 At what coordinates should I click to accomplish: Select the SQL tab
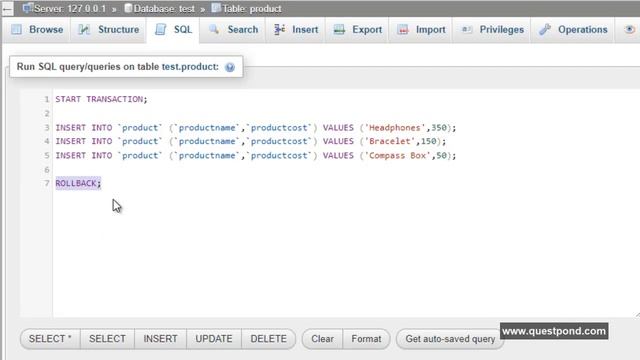point(173,30)
